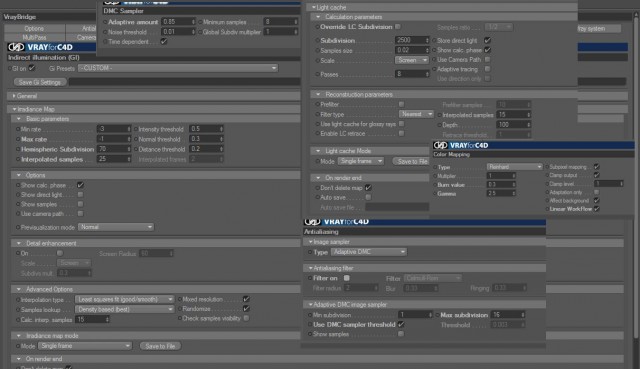Collapse the Reconstruction parameters group
Screen dimensions: 640x369
(318, 95)
